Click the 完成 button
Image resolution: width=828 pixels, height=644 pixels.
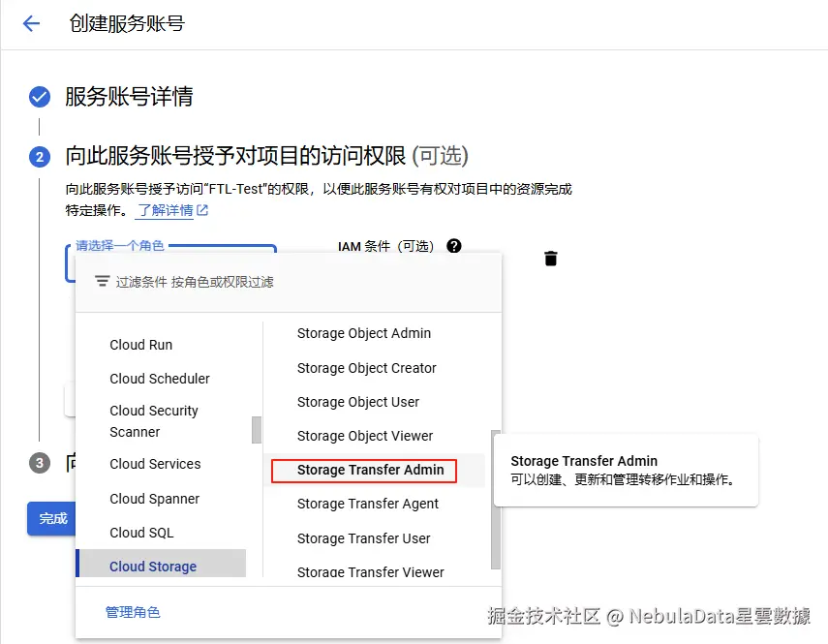[x=51, y=518]
